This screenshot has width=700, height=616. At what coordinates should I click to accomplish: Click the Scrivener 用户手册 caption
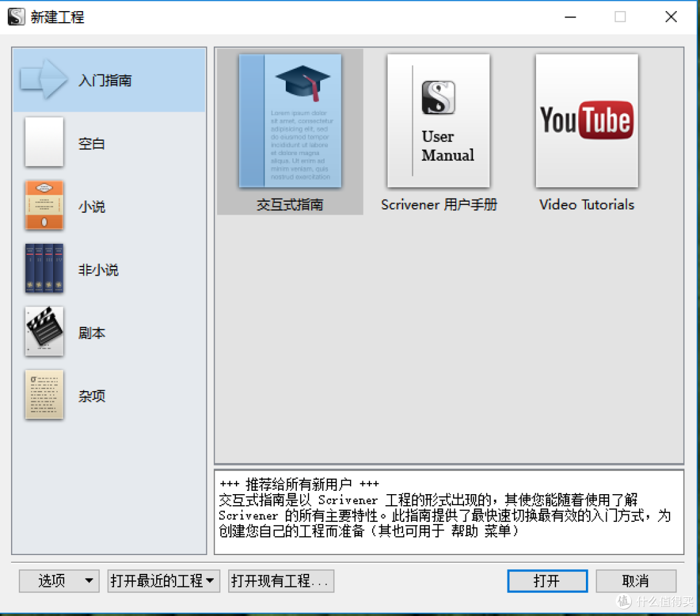439,205
